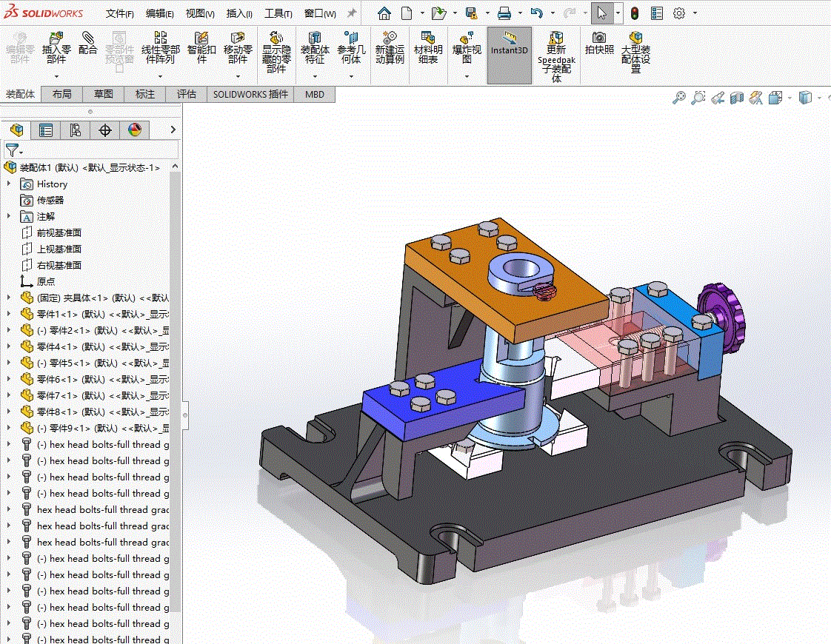
Task: Open the FeatureManager design tree tab
Action: tap(16, 130)
